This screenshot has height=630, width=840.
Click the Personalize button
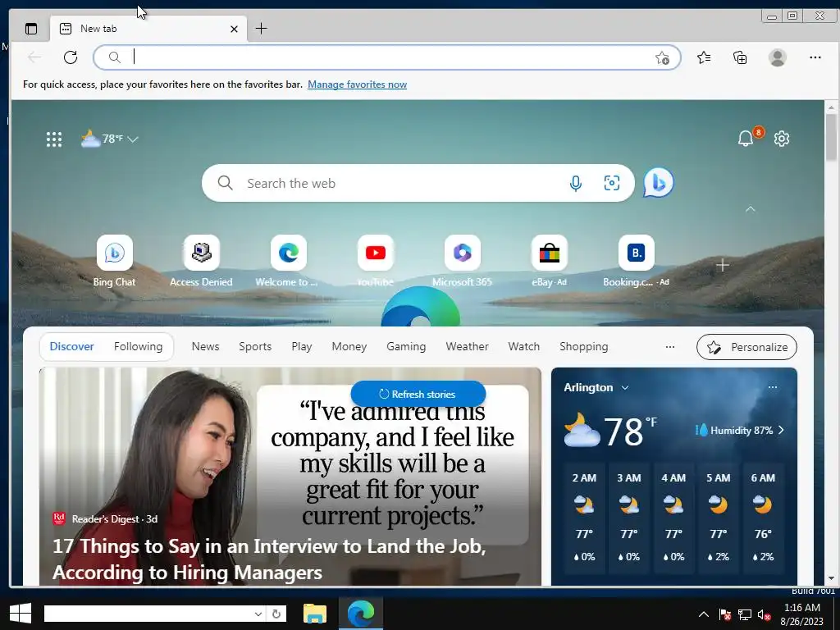[x=746, y=347]
